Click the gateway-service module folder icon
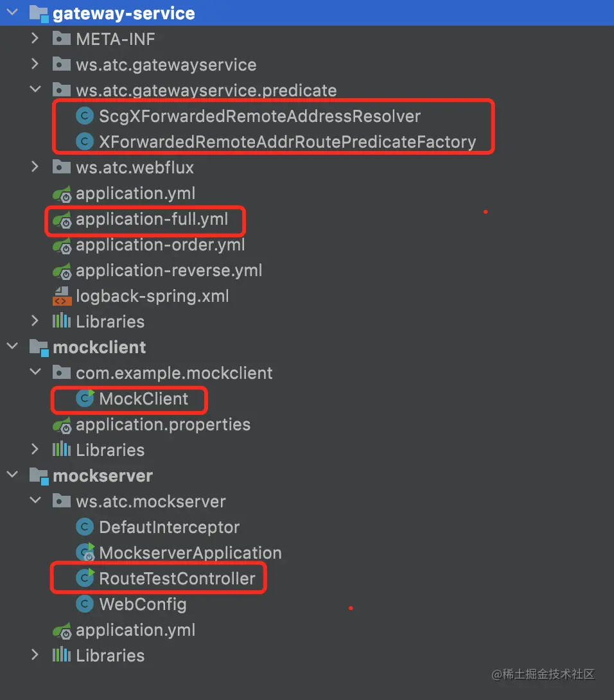This screenshot has height=700, width=614. 39,13
